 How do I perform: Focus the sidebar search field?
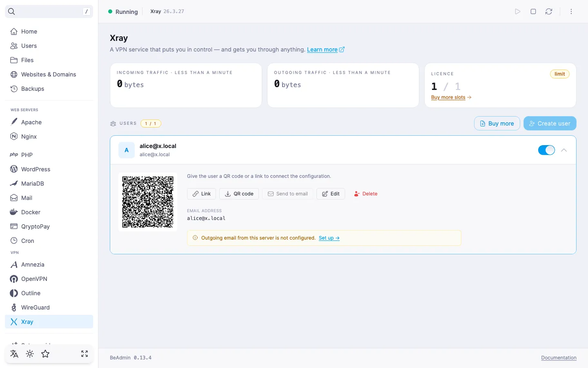(x=49, y=11)
